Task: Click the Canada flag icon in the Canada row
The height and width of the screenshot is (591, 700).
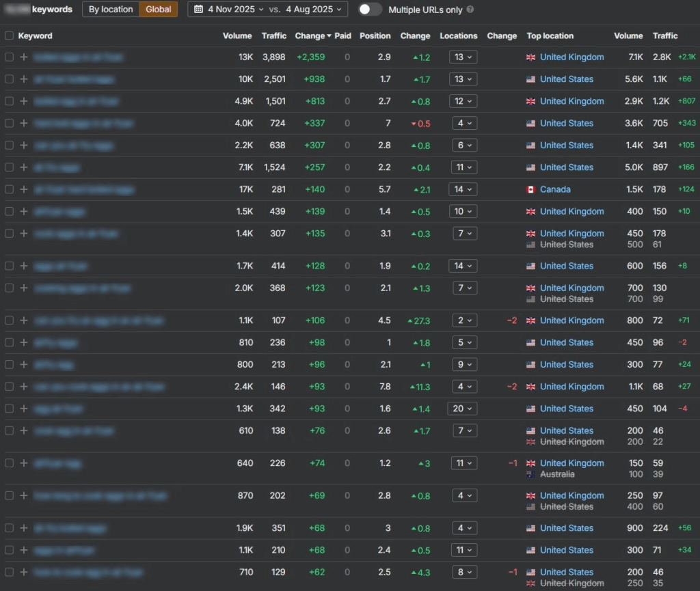Action: click(531, 189)
